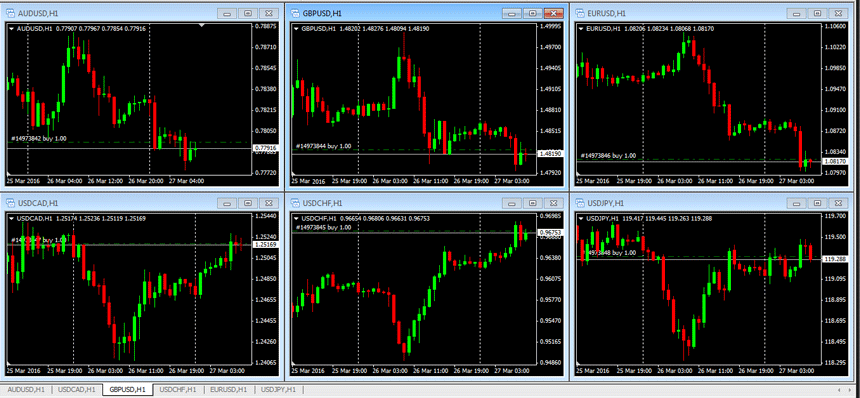Click the GBPUSD 1.48190 current price label
Screen dimensions: 860x398
pos(551,154)
